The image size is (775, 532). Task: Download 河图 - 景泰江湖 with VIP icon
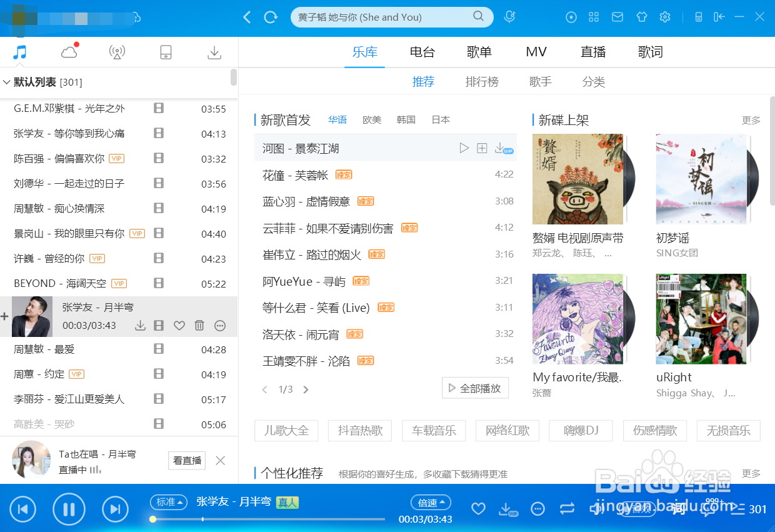(x=503, y=148)
